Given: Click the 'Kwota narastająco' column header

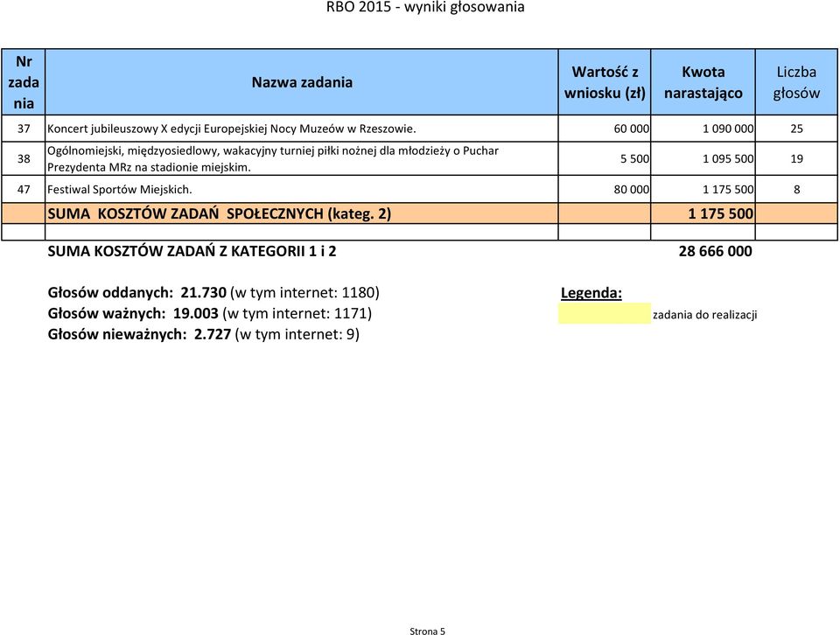Looking at the screenshot, I should point(703,82).
